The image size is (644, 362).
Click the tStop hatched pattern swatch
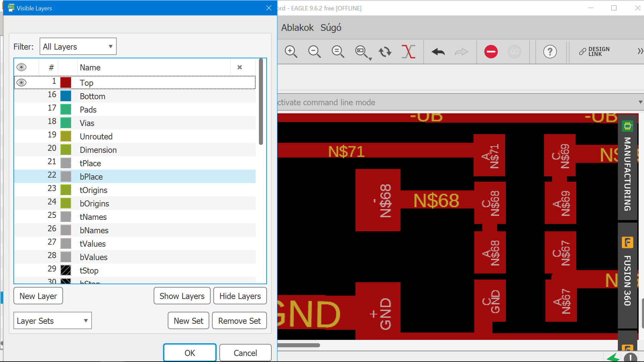click(66, 270)
